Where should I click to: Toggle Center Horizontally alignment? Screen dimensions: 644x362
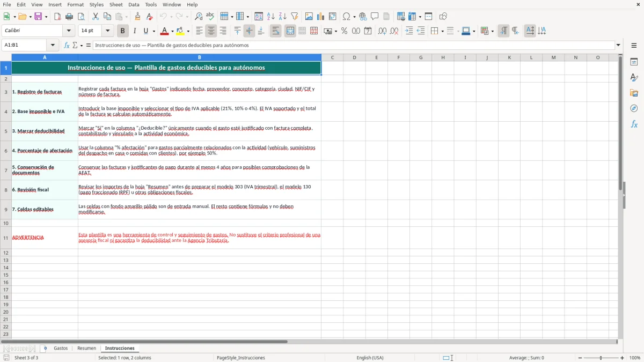(x=211, y=31)
